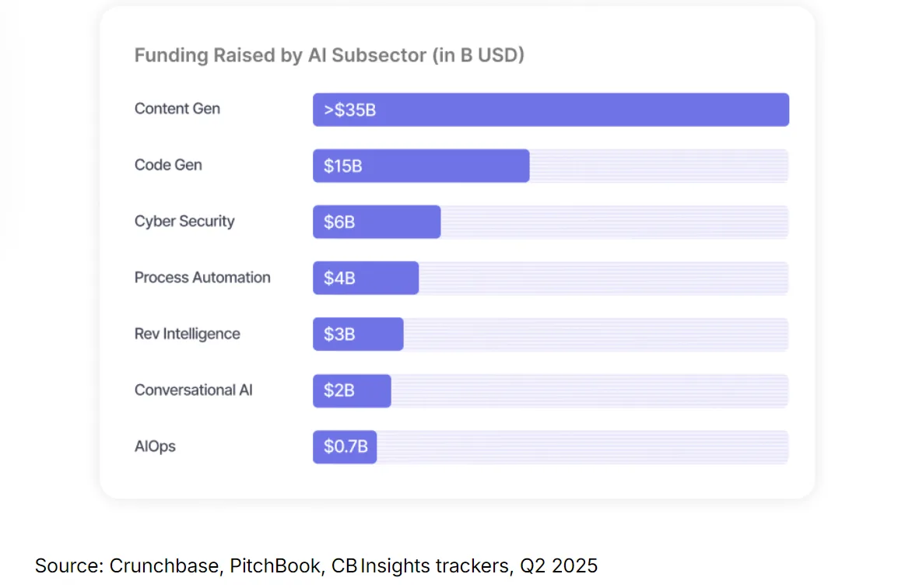Click the Cyber Security $6B bar
This screenshot has width=905, height=588.
click(377, 222)
